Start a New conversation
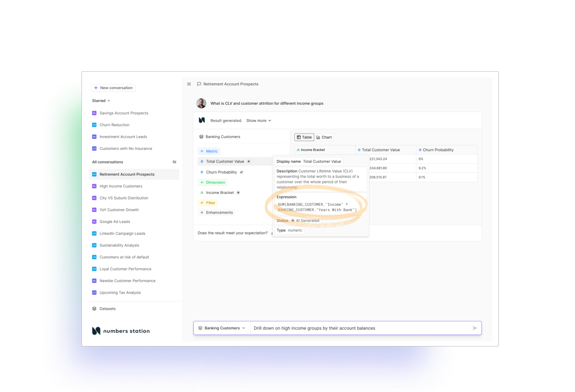575x392 pixels. 113,88
